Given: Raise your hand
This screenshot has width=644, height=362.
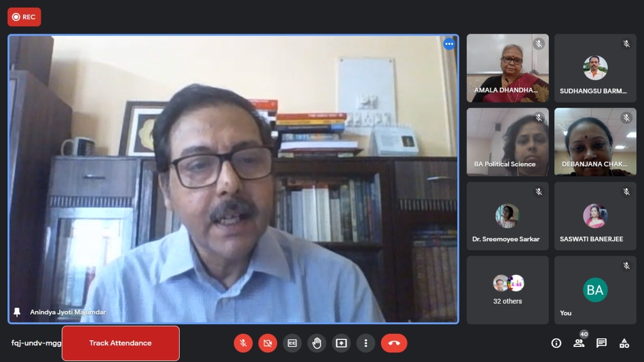Looking at the screenshot, I should 316,343.
